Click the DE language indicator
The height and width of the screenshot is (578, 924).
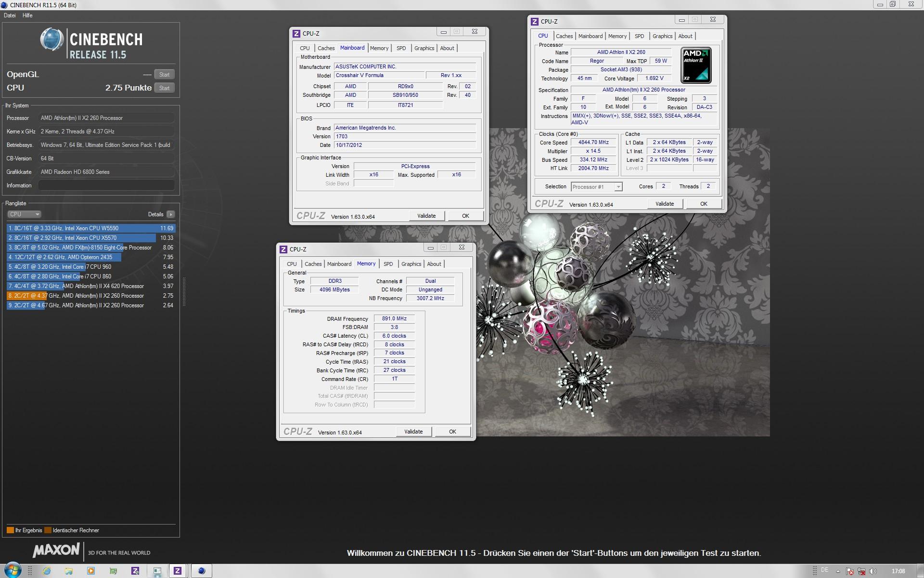click(825, 570)
